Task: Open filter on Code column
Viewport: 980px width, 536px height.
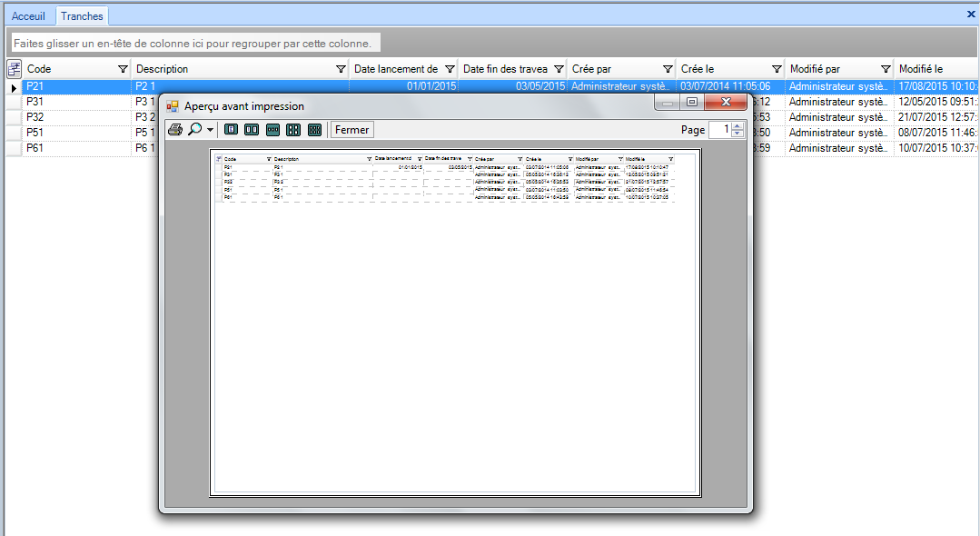Action: tap(123, 69)
